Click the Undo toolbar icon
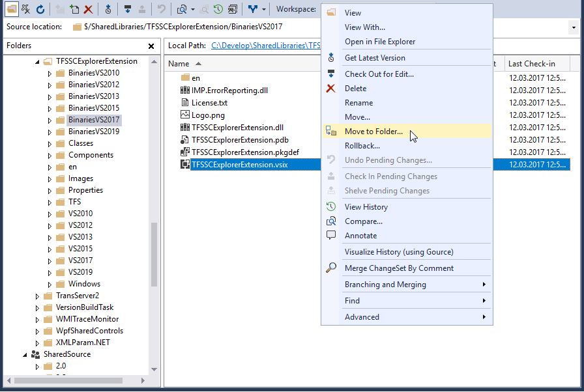Viewport: 584px width, 392px height. tap(161, 9)
